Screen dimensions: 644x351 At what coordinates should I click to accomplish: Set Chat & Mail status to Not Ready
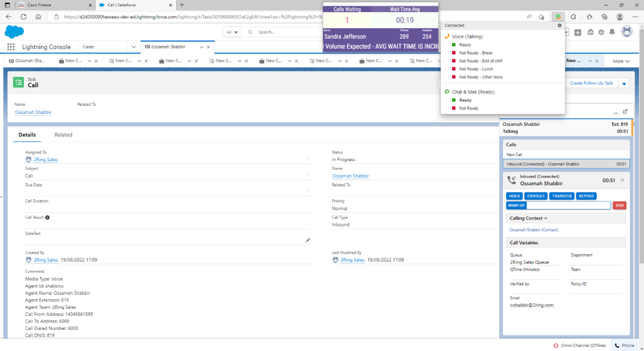coord(468,108)
